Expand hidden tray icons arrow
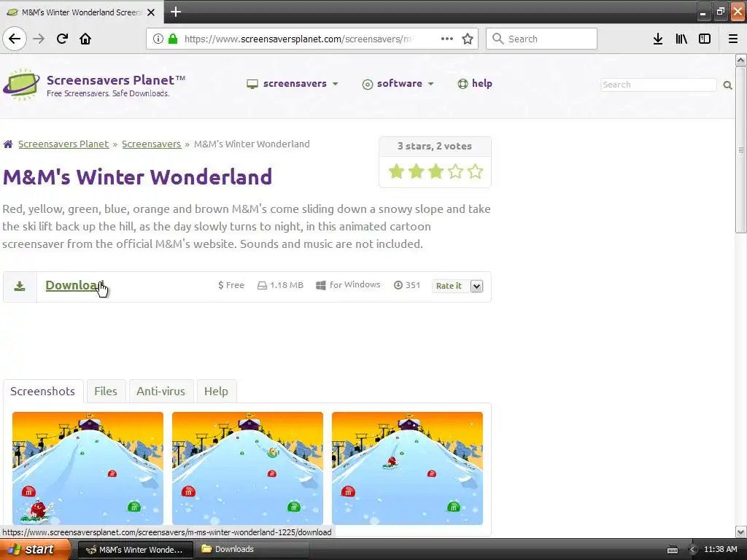747x560 pixels. (x=693, y=550)
